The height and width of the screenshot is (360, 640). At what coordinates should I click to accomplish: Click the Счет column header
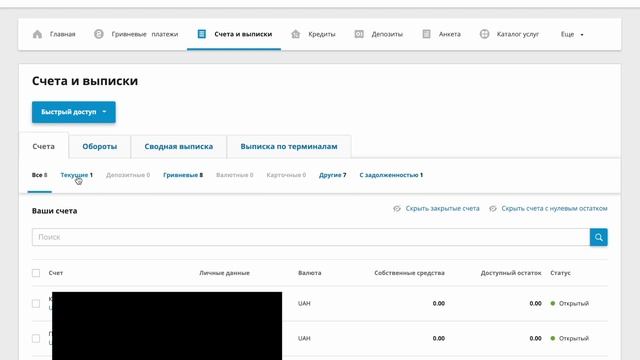tap(56, 273)
